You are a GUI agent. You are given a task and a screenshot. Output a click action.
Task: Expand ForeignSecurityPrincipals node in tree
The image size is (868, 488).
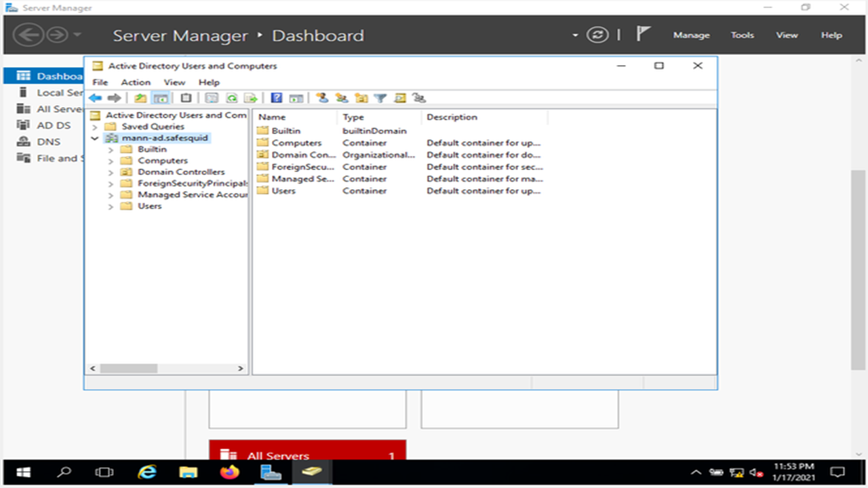[x=111, y=184]
